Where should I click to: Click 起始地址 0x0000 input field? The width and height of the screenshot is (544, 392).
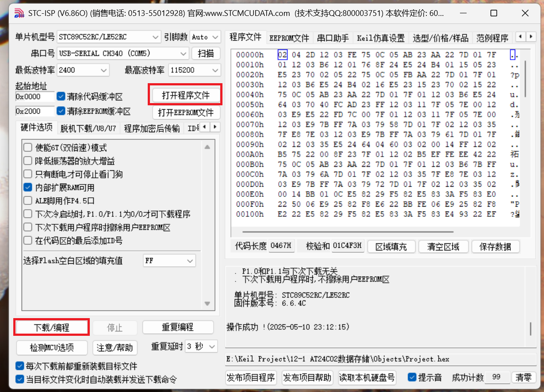click(x=35, y=96)
